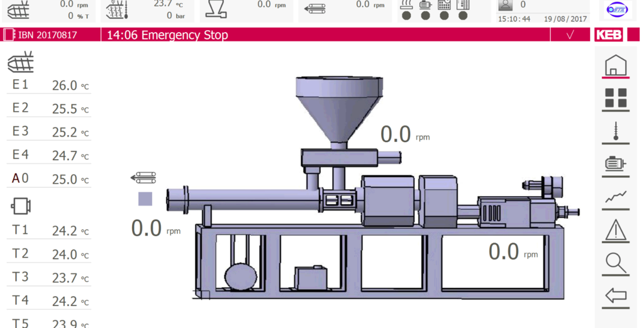The height and width of the screenshot is (328, 644).
Task: Open the trend chart icon
Action: point(615,197)
